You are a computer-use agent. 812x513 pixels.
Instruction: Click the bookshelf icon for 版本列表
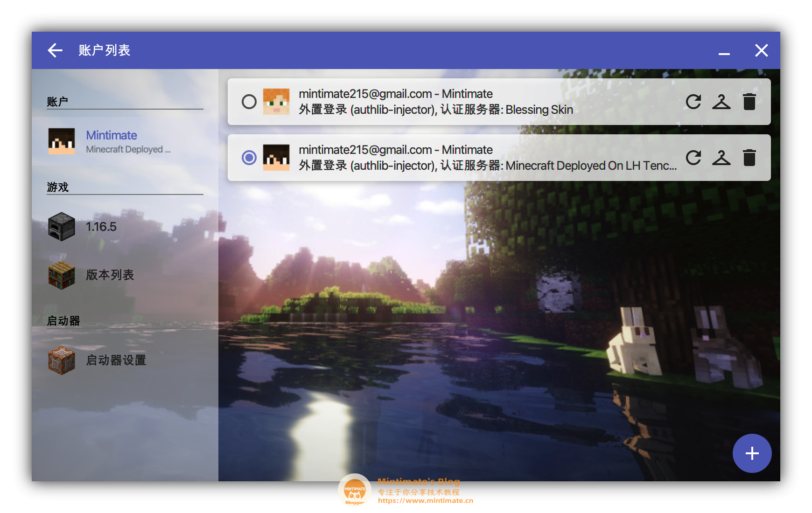pyautogui.click(x=62, y=275)
